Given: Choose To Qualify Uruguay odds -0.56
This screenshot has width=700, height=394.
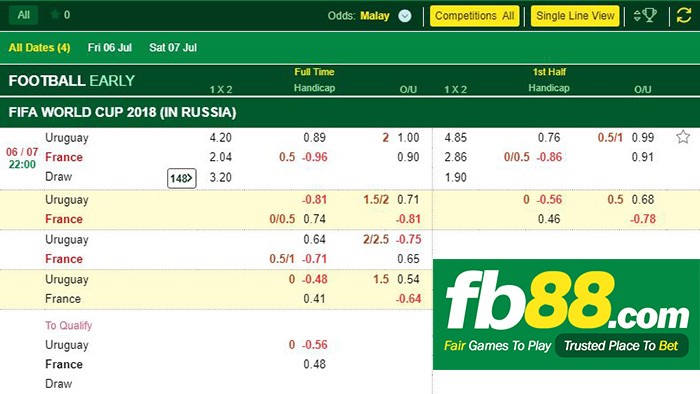Looking at the screenshot, I should coord(315,344).
